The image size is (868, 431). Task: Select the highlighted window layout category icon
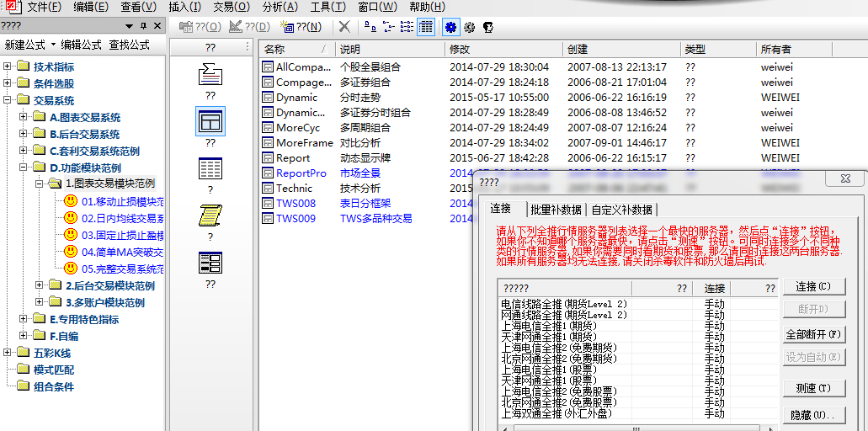[x=210, y=121]
